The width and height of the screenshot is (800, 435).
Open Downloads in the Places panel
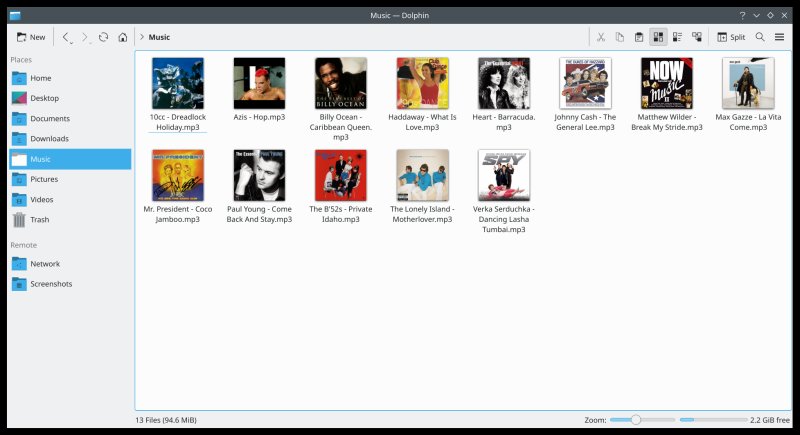point(49,139)
